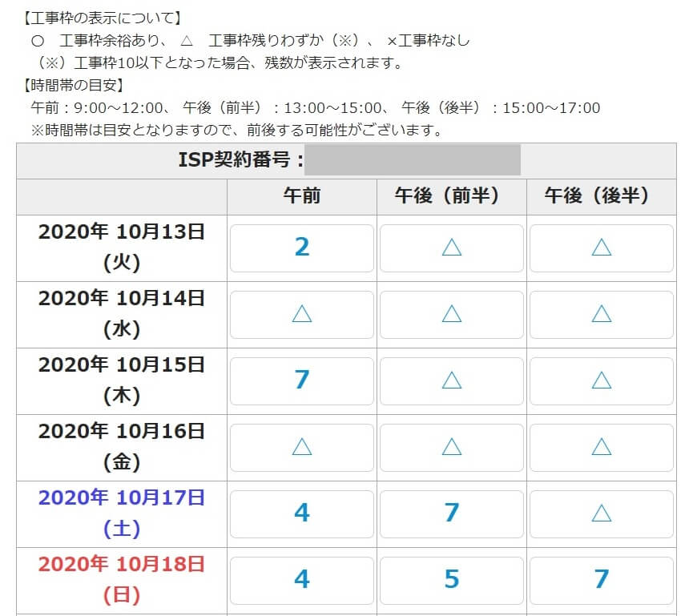Click the 午前:9:00~12:00 time guide line
Screen dimensions: 697x616
pos(316,107)
